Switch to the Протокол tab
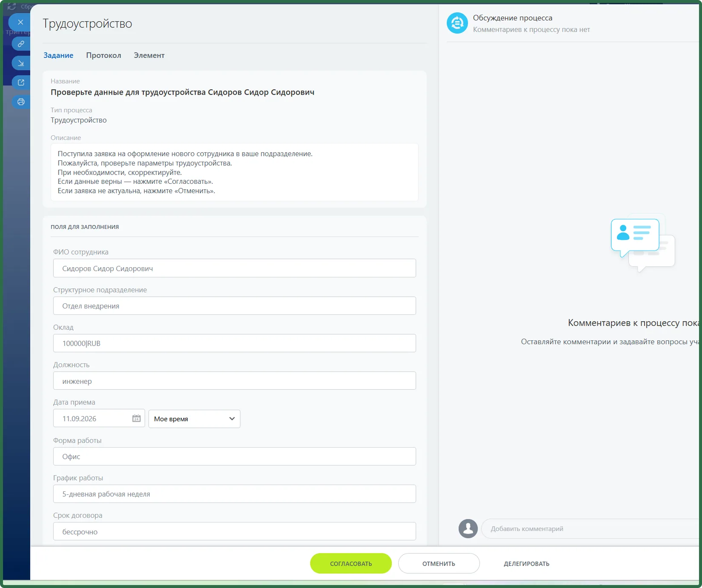 [x=103, y=55]
